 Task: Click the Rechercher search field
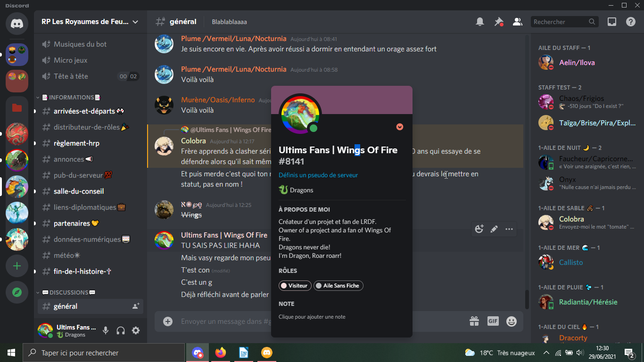tap(560, 22)
